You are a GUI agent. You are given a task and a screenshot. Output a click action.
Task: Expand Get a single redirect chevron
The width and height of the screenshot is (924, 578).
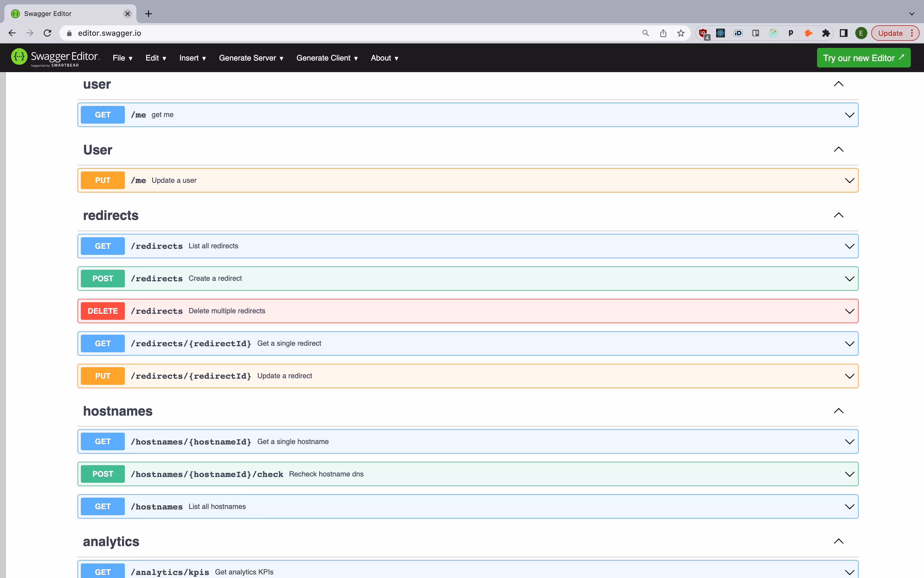coord(849,344)
